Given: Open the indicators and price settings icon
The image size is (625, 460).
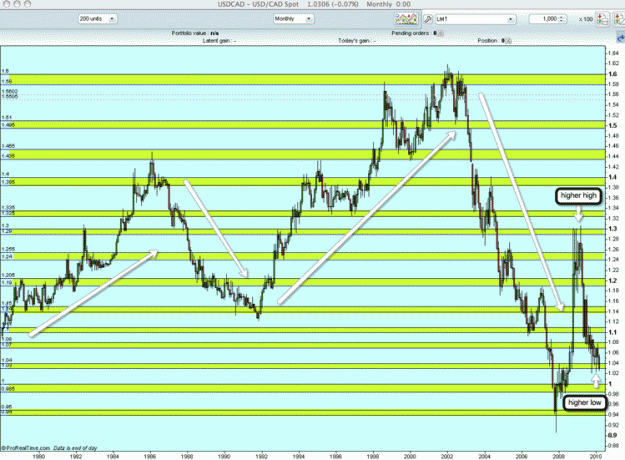Looking at the screenshot, I should point(406,19).
